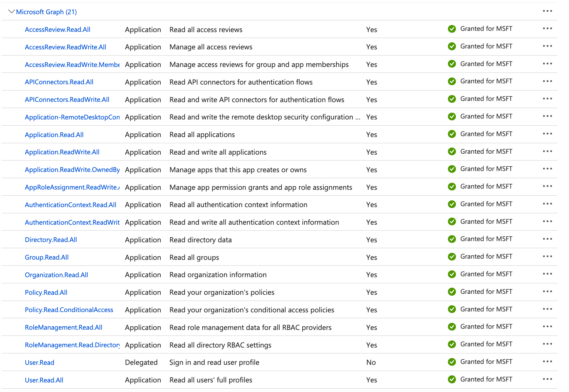Screen dimensions: 569x392
Task: Open more options menu for Microsoft Graph header
Action: pyautogui.click(x=547, y=11)
